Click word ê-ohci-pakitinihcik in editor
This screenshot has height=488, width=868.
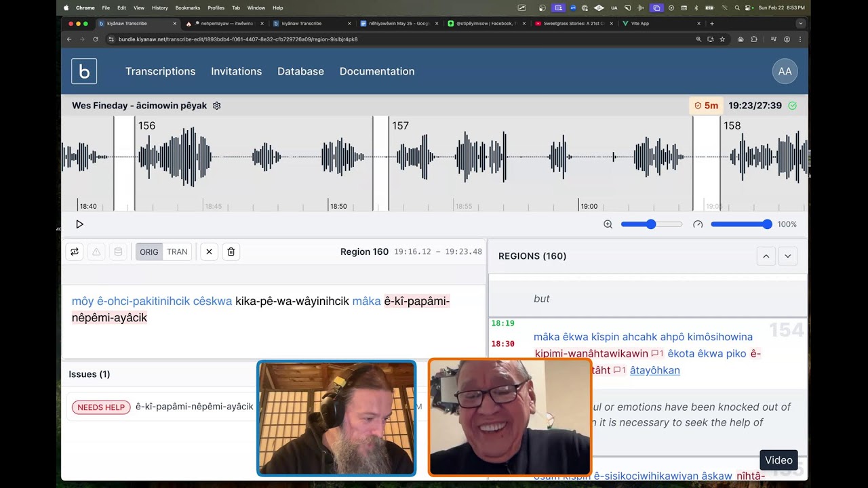tap(144, 301)
